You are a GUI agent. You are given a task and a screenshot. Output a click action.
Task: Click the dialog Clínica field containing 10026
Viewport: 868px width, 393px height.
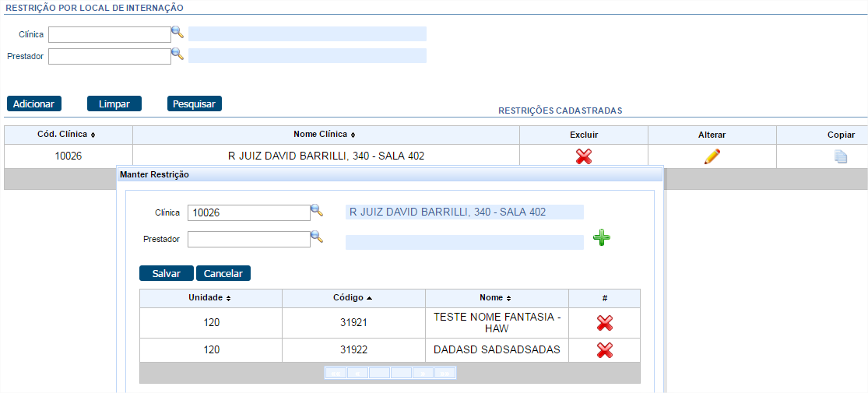coord(249,212)
